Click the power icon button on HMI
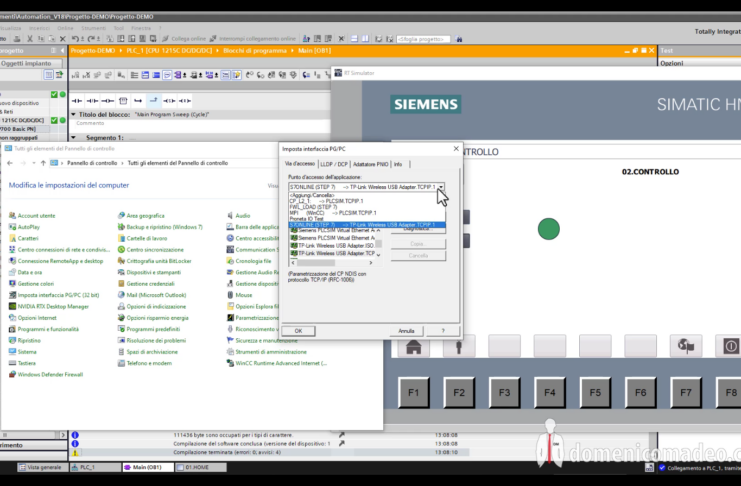Screen dimensions: 741x486 730,347
